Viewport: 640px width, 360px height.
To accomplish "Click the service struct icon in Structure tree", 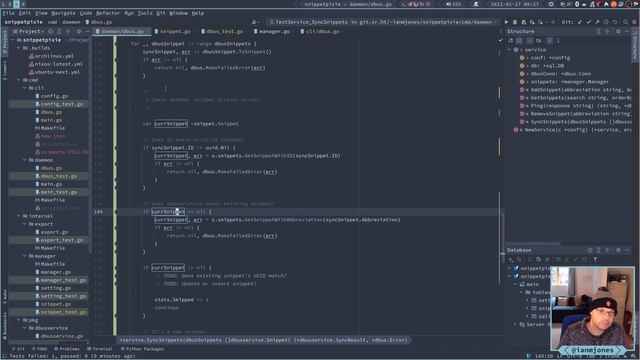I will point(516,50).
